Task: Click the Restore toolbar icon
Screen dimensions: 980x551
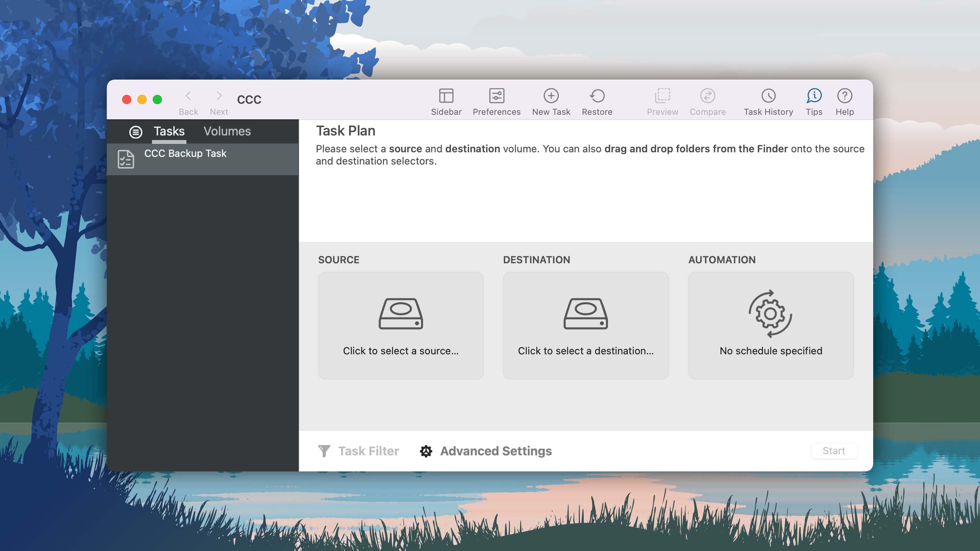Action: click(597, 96)
